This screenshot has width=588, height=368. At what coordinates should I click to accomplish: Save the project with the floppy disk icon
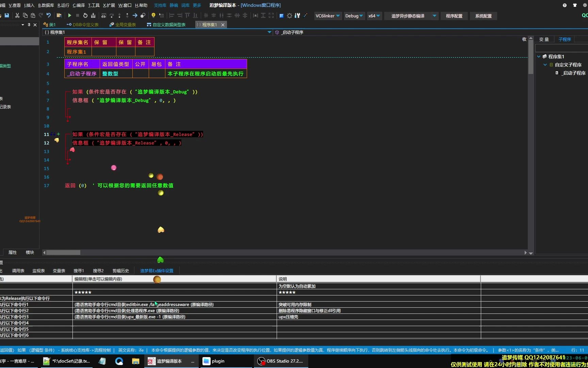[x=7, y=16]
